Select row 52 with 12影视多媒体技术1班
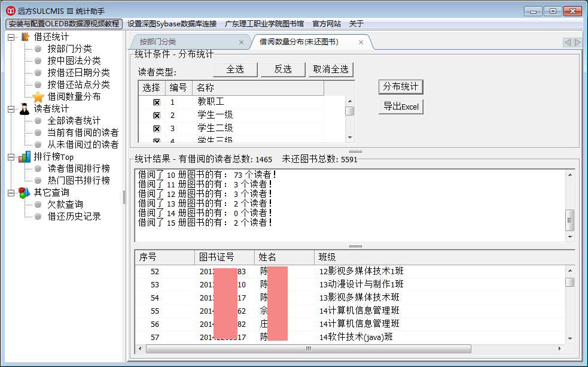Image resolution: width=588 pixels, height=367 pixels. 350,271
